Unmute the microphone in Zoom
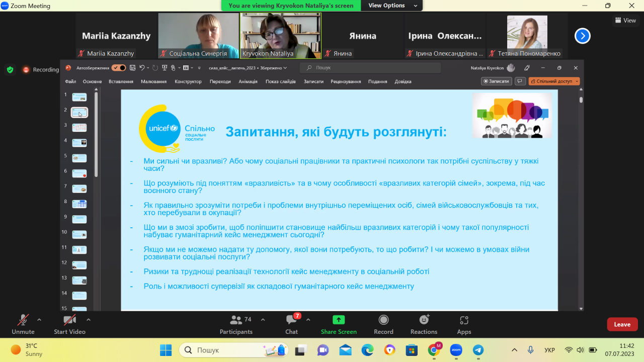 (23, 323)
